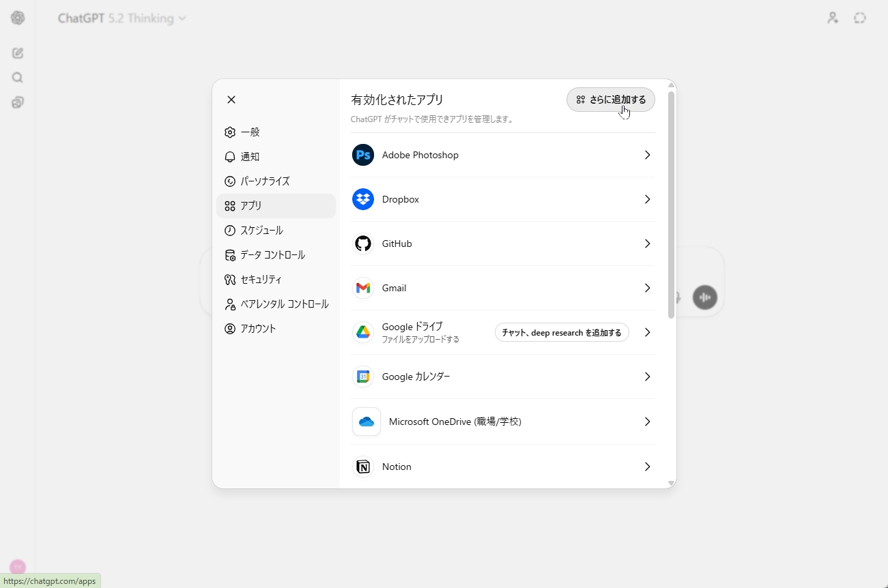
Task: Select the アプリ settings section
Action: pos(276,206)
